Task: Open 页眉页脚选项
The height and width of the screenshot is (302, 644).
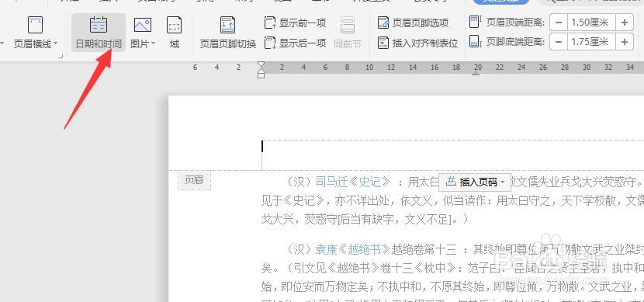Action: coord(414,23)
